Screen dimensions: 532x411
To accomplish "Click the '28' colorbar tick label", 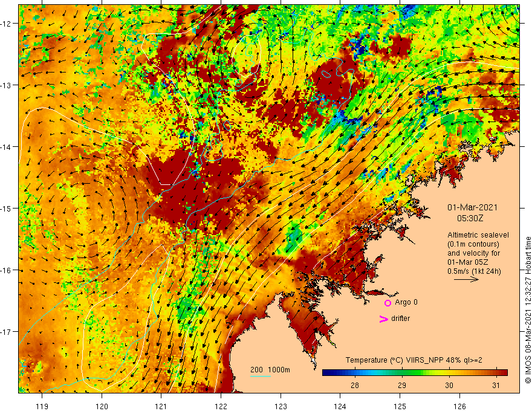I will coord(355,386).
